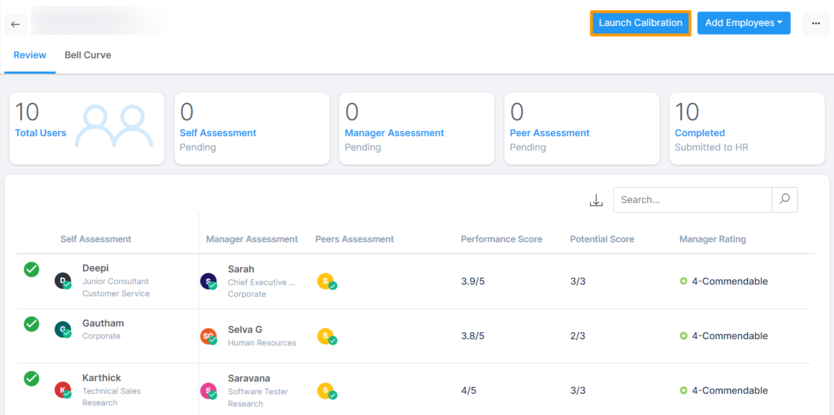The width and height of the screenshot is (834, 415).
Task: Open the three-dot more options menu
Action: [815, 23]
